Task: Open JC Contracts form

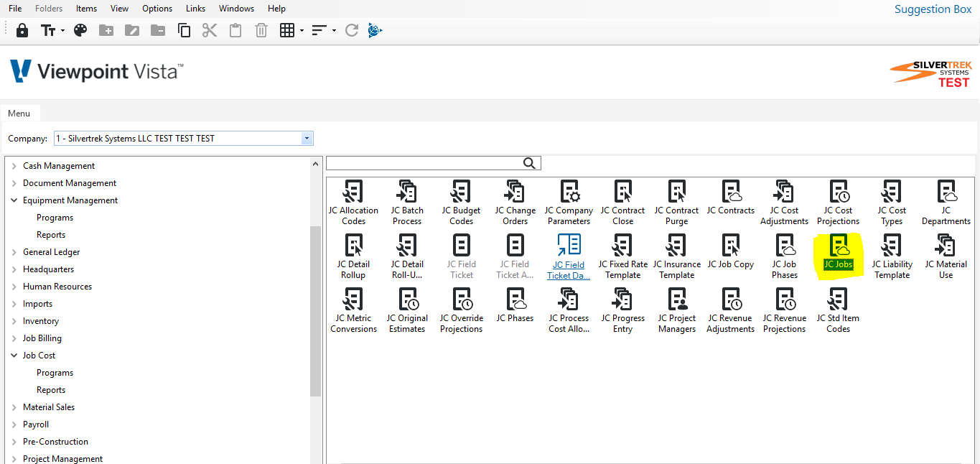Action: (730, 198)
